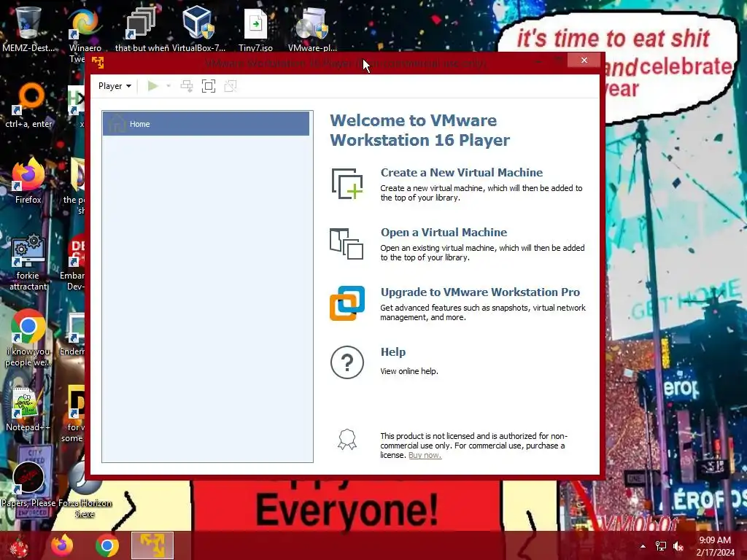Enter full screen mode icon

coord(209,86)
